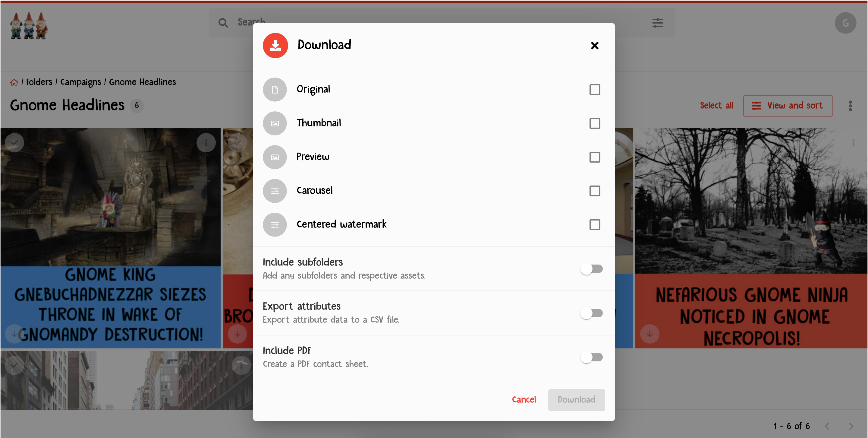Click the search filter sliders icon
The height and width of the screenshot is (438, 868).
point(657,23)
